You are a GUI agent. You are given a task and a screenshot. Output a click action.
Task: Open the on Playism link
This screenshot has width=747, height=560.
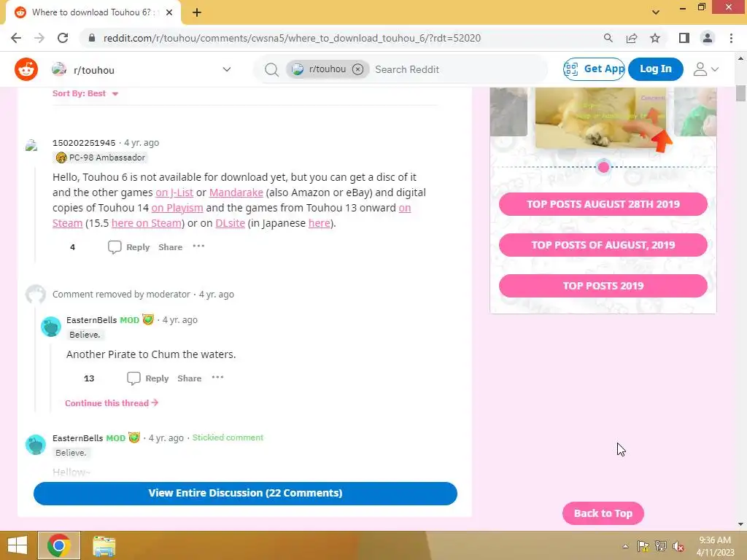pos(177,208)
